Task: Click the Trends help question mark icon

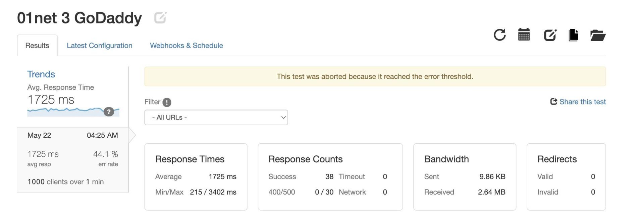Action: tap(109, 112)
